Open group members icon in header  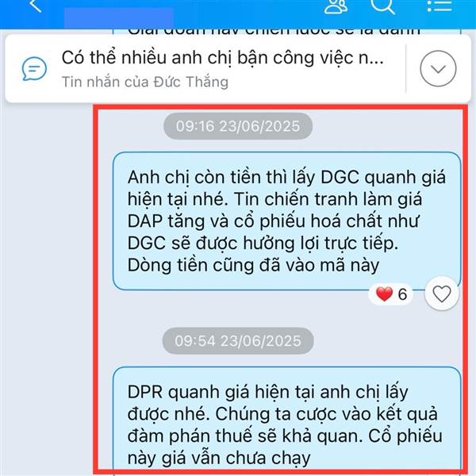(336, 6)
